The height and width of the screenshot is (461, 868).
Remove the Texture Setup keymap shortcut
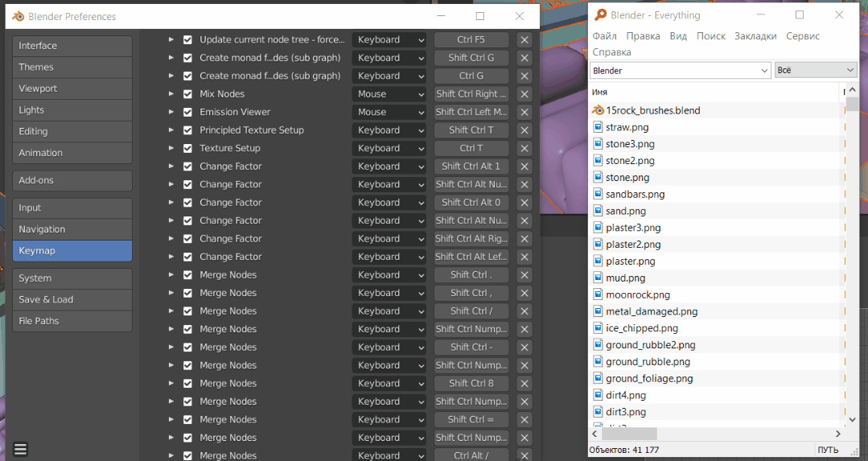[525, 148]
